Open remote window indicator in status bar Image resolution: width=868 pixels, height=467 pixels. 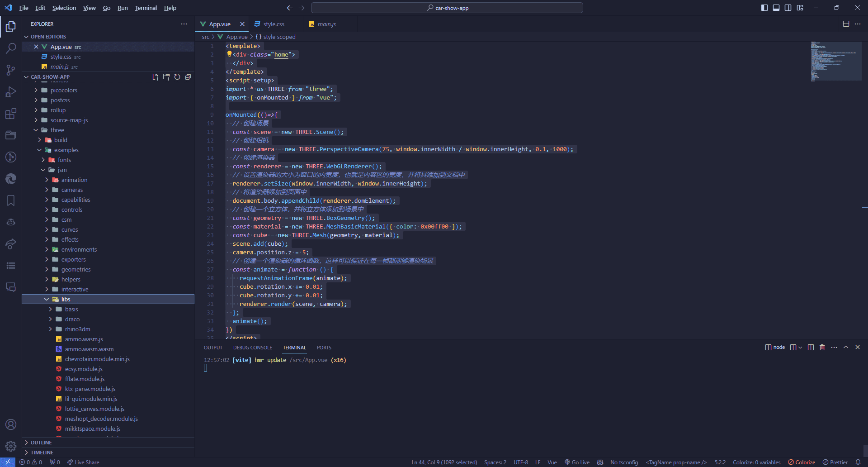[8, 462]
